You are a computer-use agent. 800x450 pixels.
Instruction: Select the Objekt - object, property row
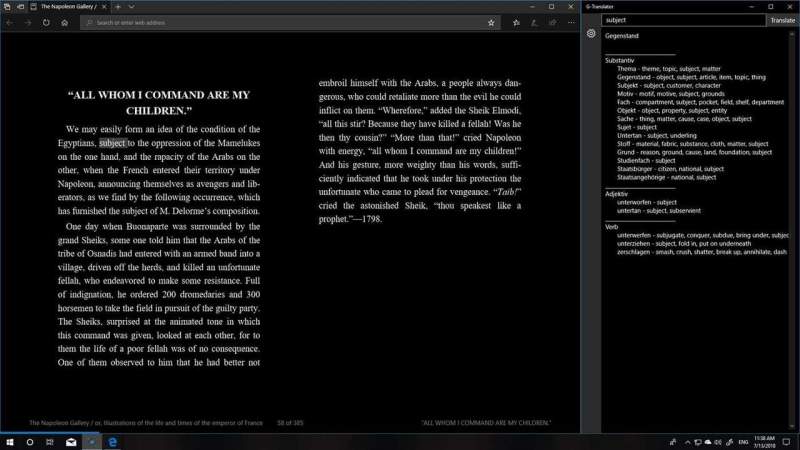click(672, 111)
